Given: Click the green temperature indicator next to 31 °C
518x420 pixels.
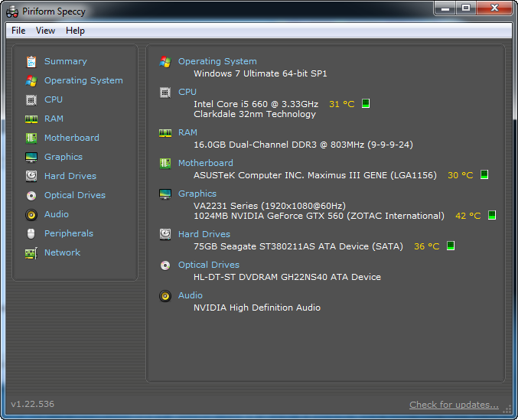Looking at the screenshot, I should 366,103.
